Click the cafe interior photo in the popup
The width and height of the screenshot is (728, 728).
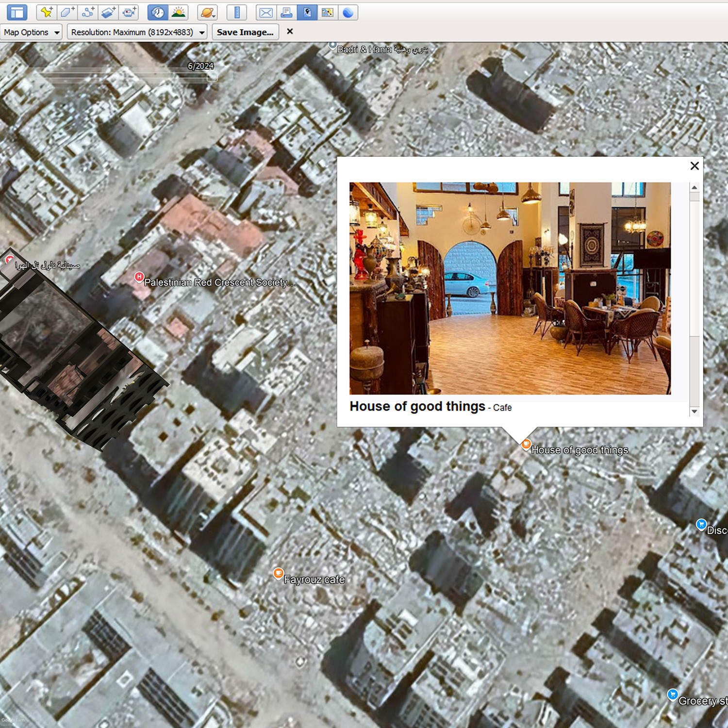click(x=510, y=288)
